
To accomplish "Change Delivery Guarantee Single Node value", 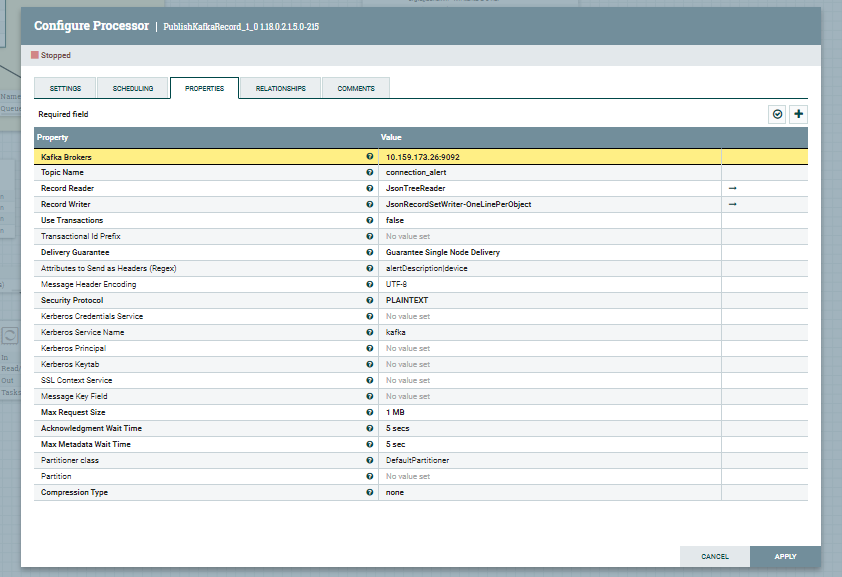I will 550,252.
